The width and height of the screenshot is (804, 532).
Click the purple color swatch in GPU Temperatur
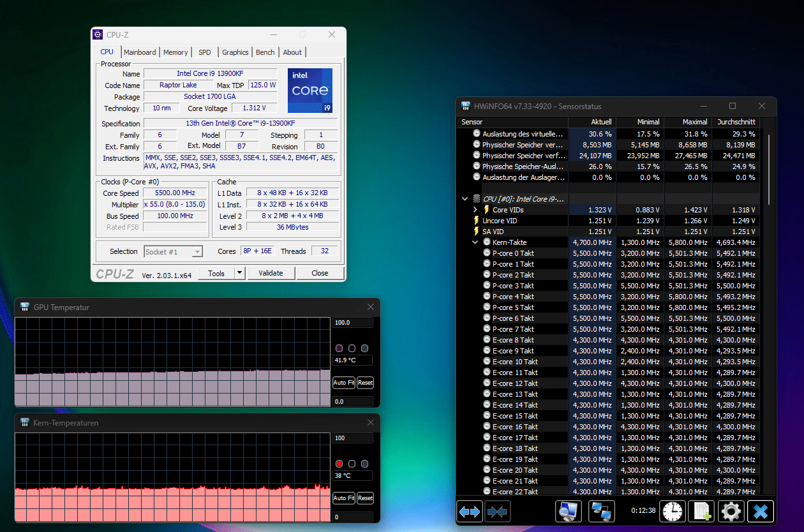(339, 348)
